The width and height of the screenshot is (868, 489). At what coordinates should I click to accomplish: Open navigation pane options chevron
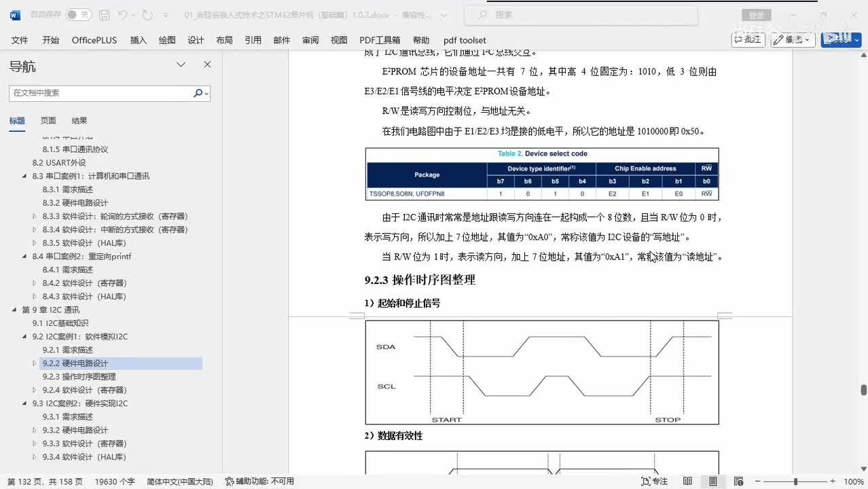point(181,65)
